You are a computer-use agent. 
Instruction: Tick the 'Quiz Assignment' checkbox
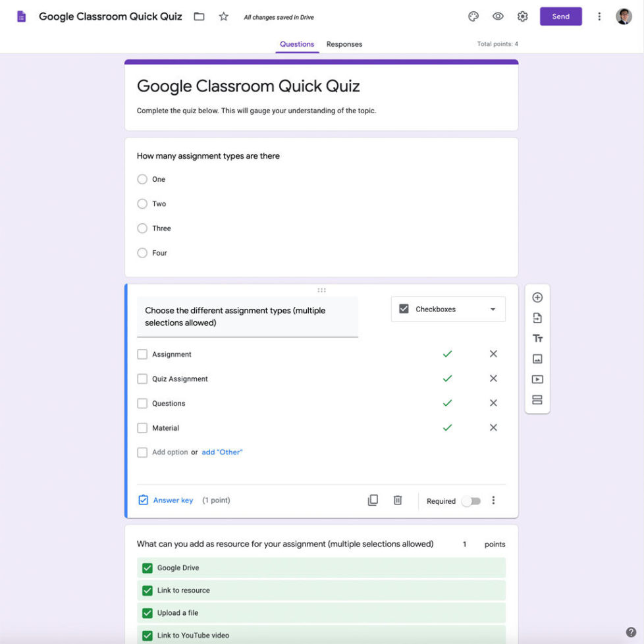[142, 379]
